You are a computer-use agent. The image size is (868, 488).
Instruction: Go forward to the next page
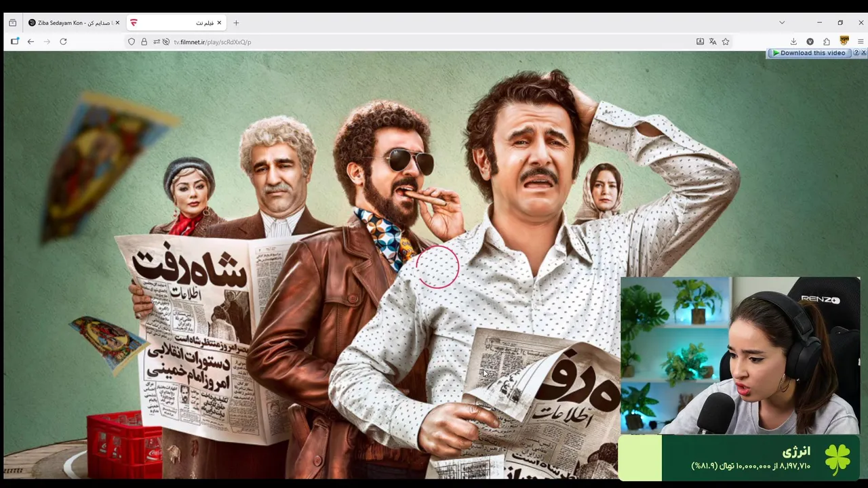47,41
